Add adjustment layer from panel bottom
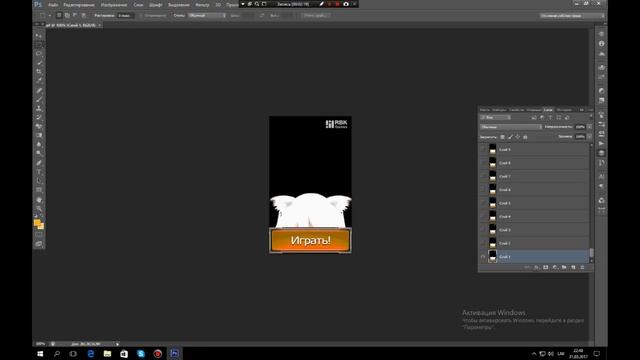640x360 pixels. (x=555, y=267)
